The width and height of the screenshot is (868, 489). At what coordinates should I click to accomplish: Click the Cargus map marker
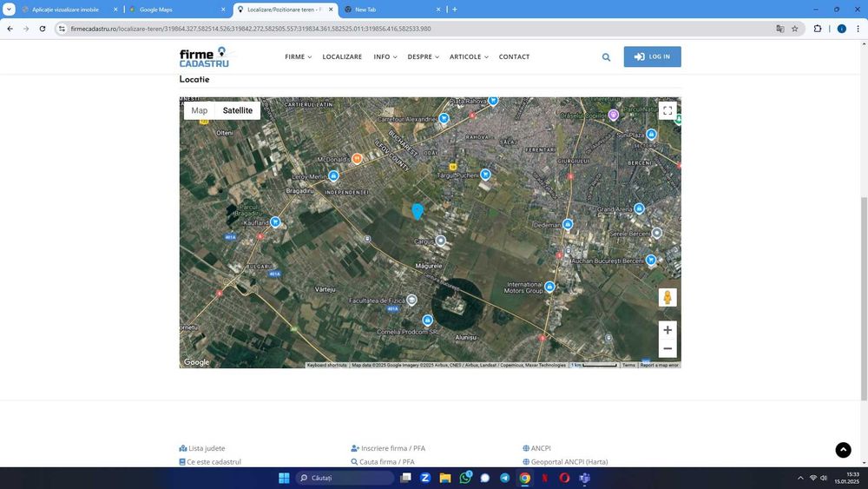441,241
